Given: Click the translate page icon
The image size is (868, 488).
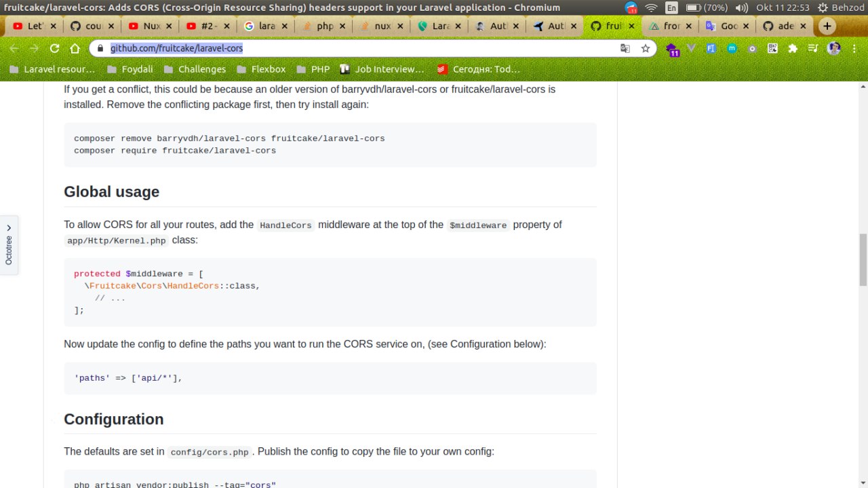Looking at the screenshot, I should click(x=625, y=49).
